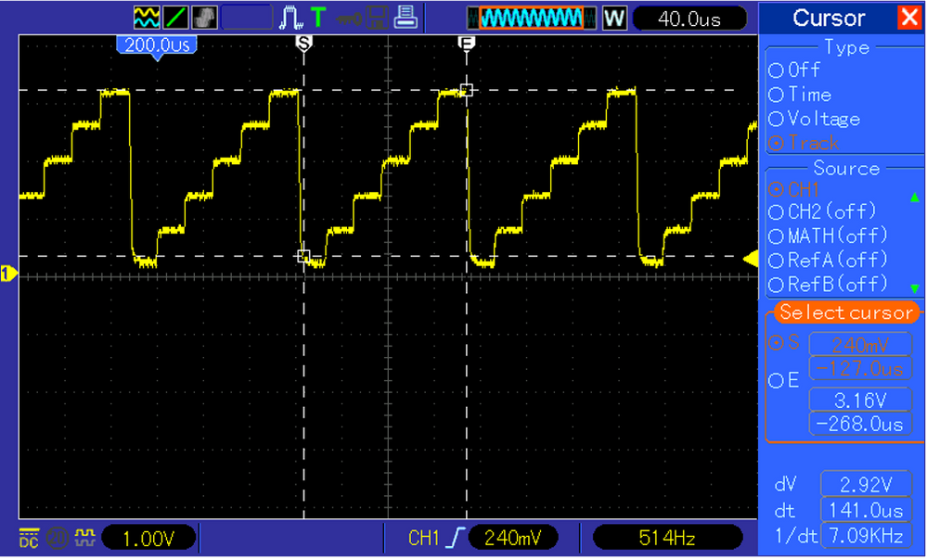Click the yellow trigger level arrow on right edge
The height and width of the screenshot is (560, 927).
tap(751, 259)
